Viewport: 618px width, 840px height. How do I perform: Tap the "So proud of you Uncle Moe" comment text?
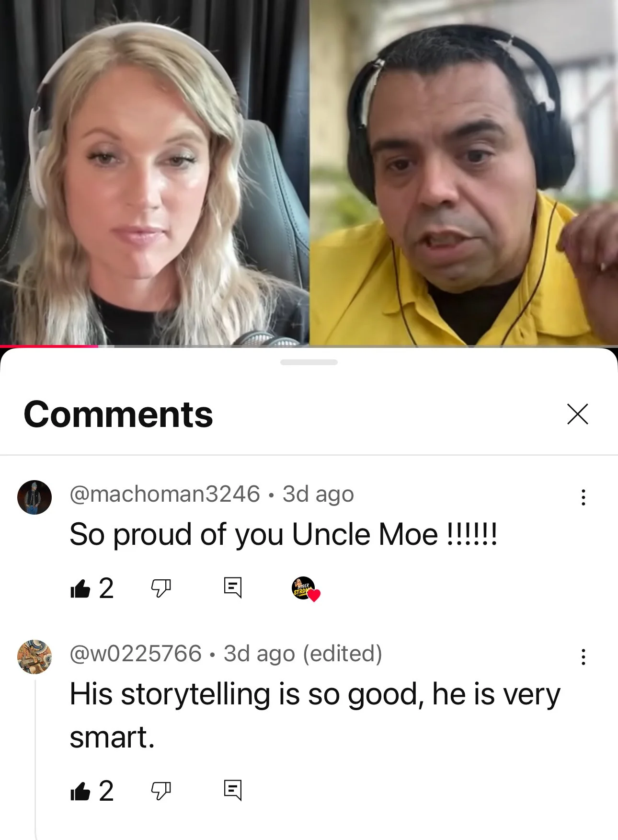pos(284,535)
